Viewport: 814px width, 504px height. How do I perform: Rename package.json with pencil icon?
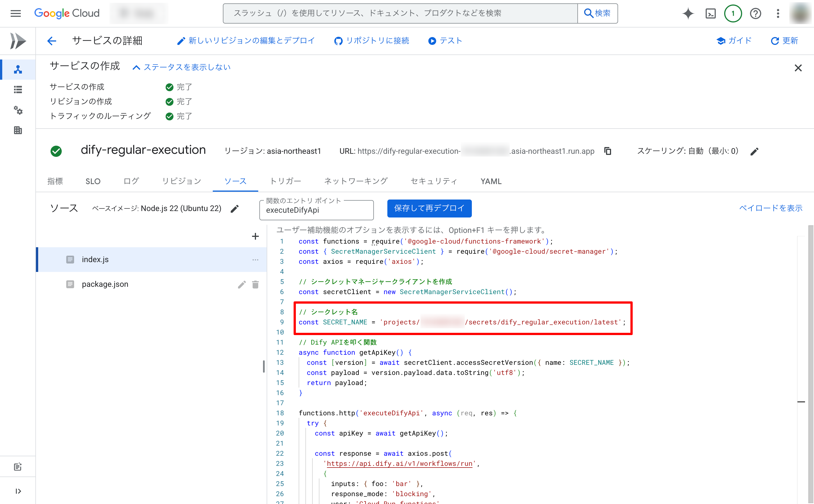242,284
